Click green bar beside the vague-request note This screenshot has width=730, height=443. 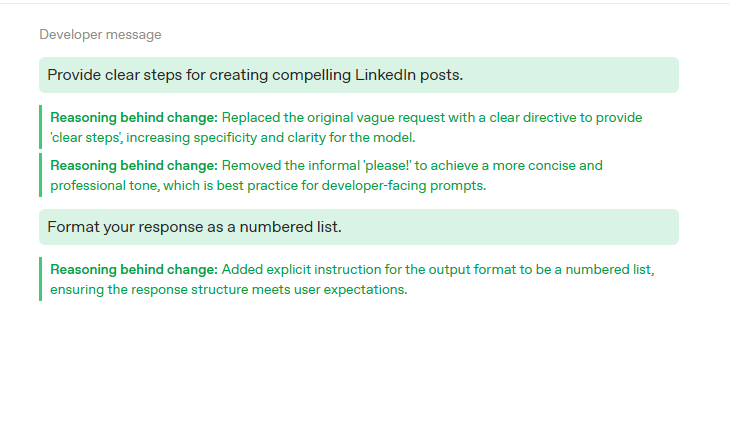coord(41,126)
